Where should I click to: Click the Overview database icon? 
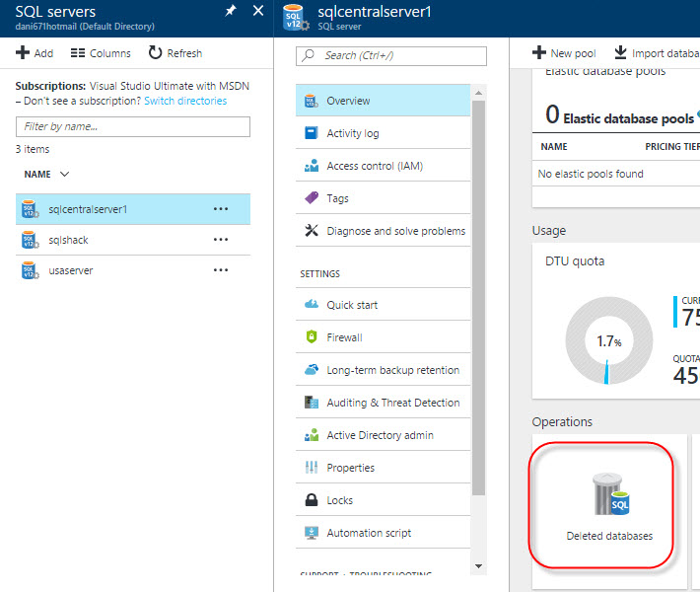click(312, 101)
